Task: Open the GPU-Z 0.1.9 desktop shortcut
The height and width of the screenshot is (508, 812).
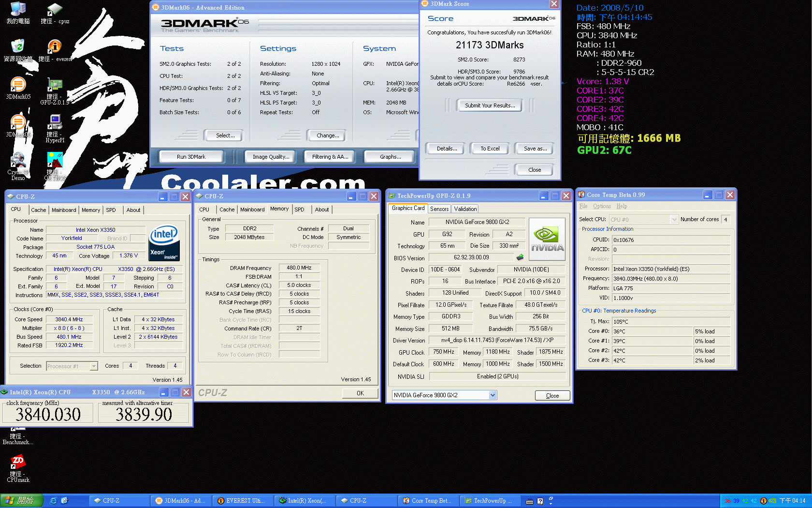Action: pos(55,91)
